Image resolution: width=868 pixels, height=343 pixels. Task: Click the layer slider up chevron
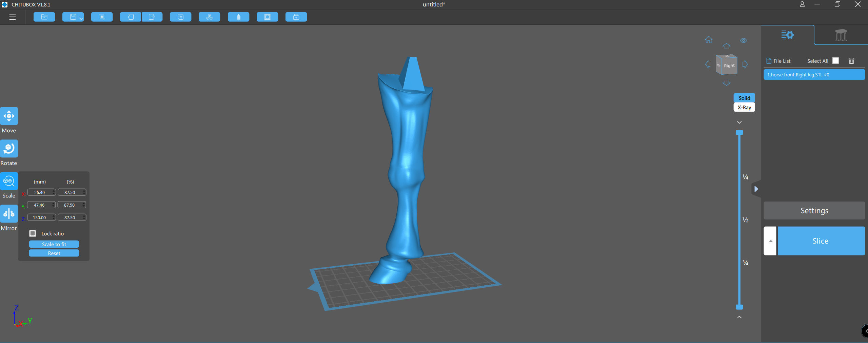click(739, 317)
